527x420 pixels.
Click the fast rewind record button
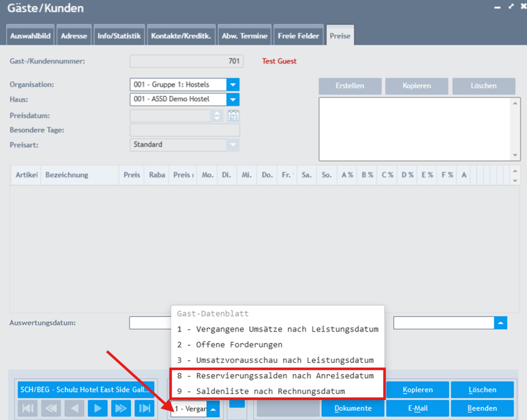51,409
